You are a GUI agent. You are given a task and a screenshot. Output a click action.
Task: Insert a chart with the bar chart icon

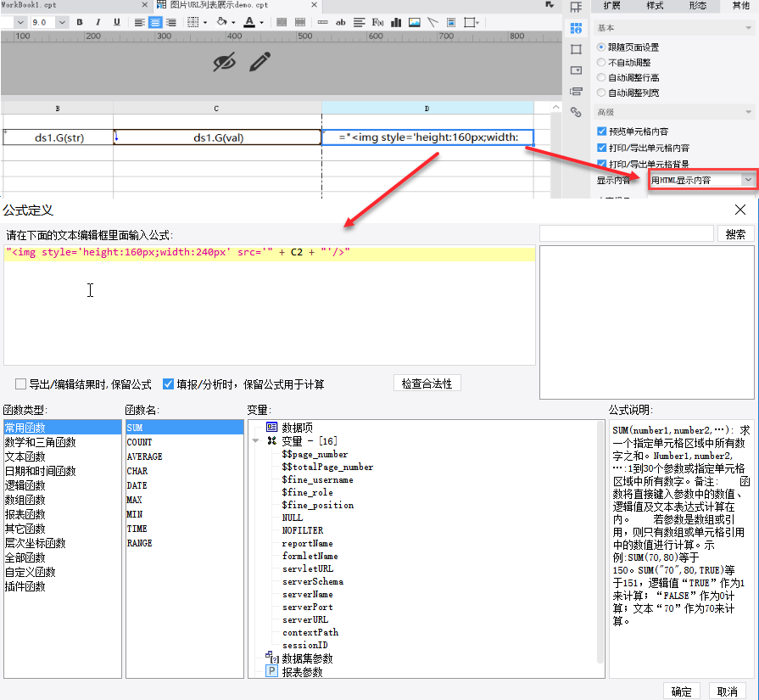coord(396,22)
